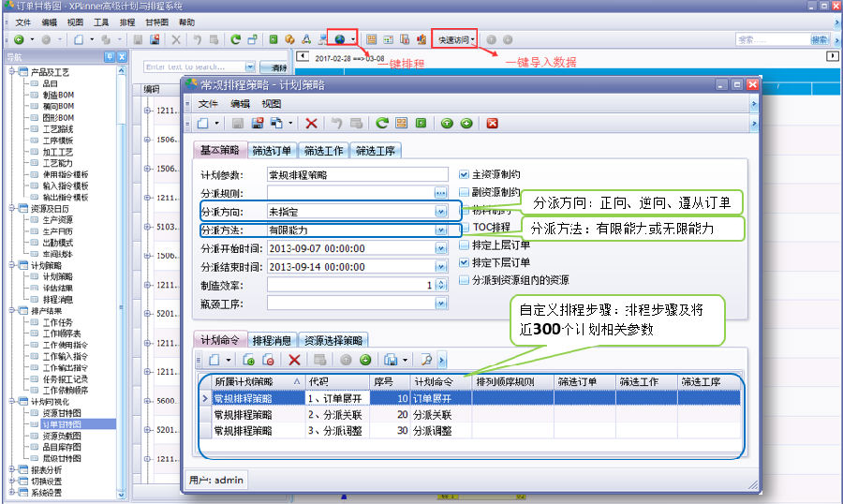This screenshot has height=504, width=843.
Task: Uncheck the 排定下层订单 checkbox
Action: pos(464,262)
